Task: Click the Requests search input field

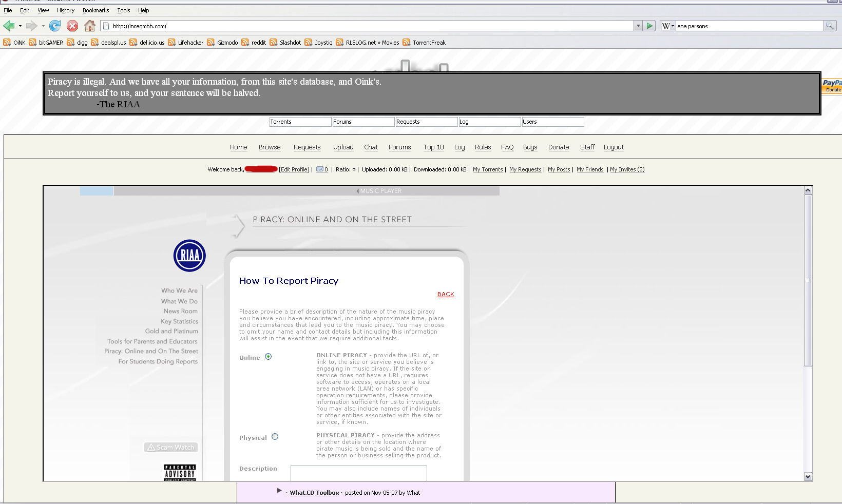Action: [x=427, y=122]
